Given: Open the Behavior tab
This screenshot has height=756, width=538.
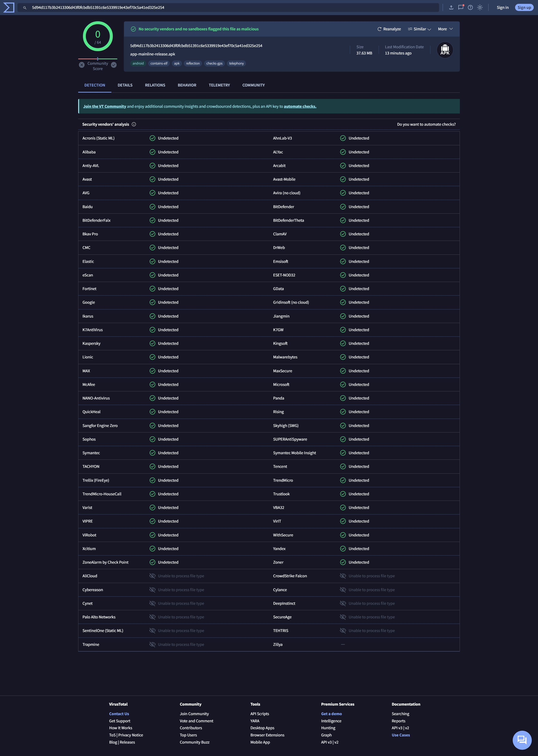Looking at the screenshot, I should click(187, 85).
